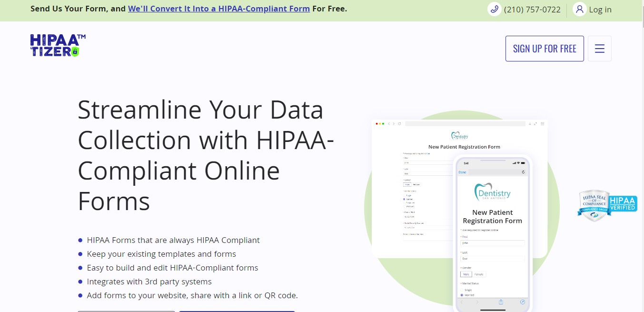Click the HIPAA Seal of Compliance shield badge
Screen dimensions: 644x312
click(x=594, y=206)
